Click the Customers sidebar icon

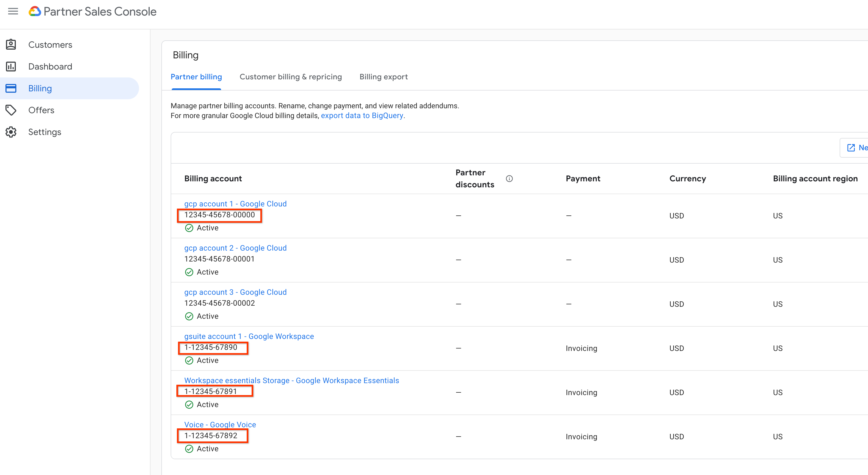(x=12, y=44)
